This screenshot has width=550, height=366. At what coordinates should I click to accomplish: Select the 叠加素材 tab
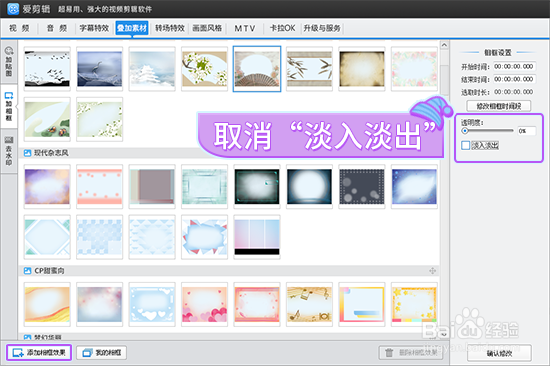click(x=132, y=28)
